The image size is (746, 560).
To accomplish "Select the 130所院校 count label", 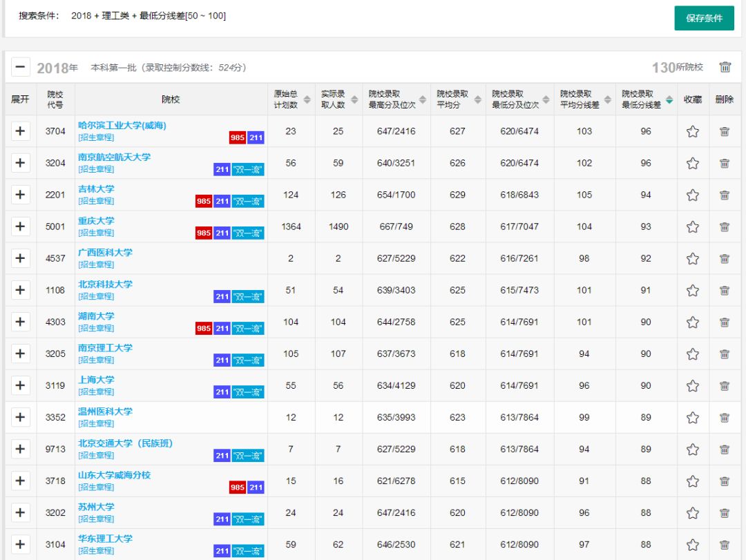I will click(x=678, y=68).
